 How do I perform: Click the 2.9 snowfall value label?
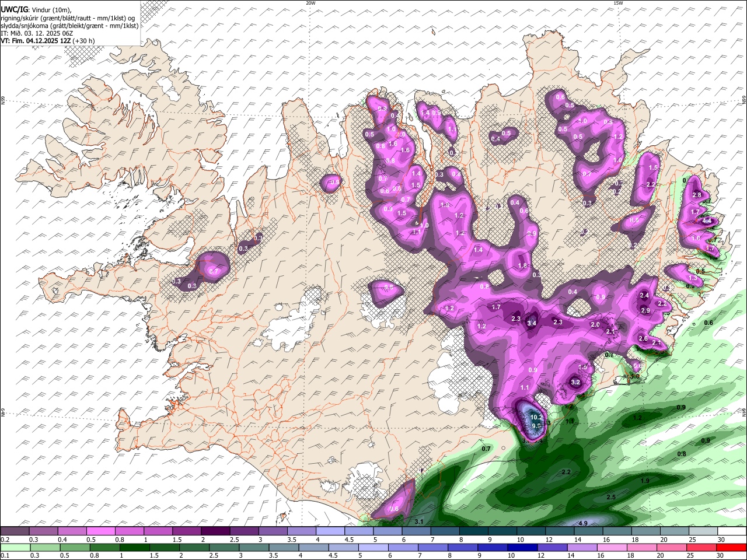[645, 311]
